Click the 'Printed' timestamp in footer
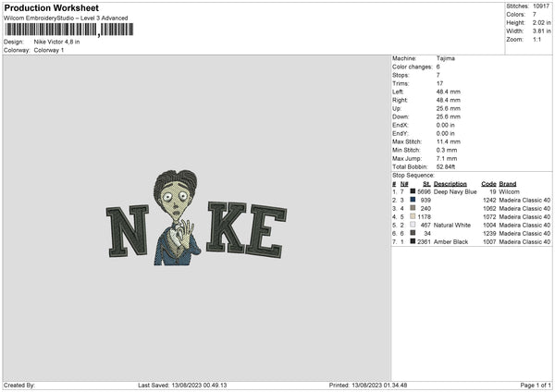The height and width of the screenshot is (392, 555). click(368, 386)
